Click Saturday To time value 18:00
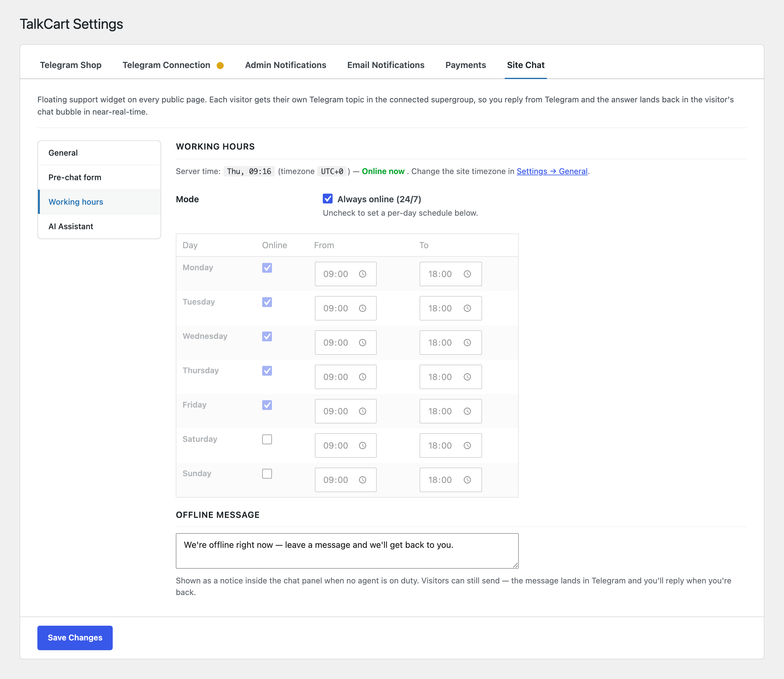784x679 pixels. pos(440,446)
